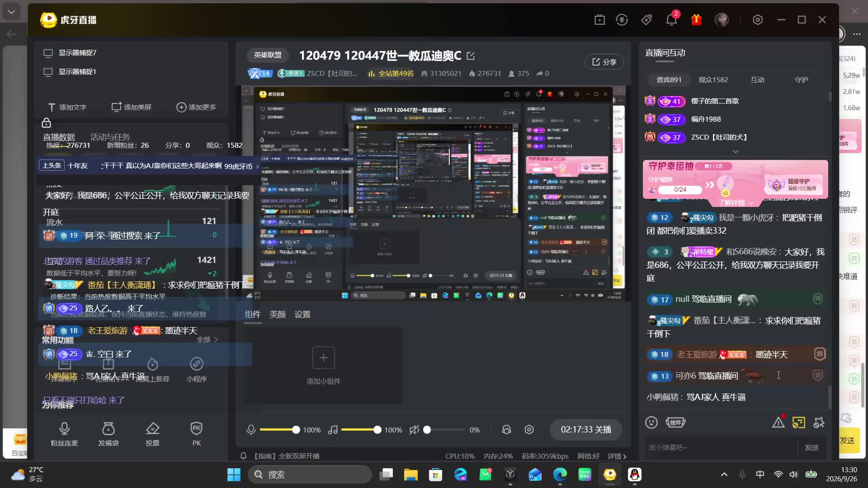
Task: Toggle 显示器捕捉7 source
Action: tap(70, 53)
